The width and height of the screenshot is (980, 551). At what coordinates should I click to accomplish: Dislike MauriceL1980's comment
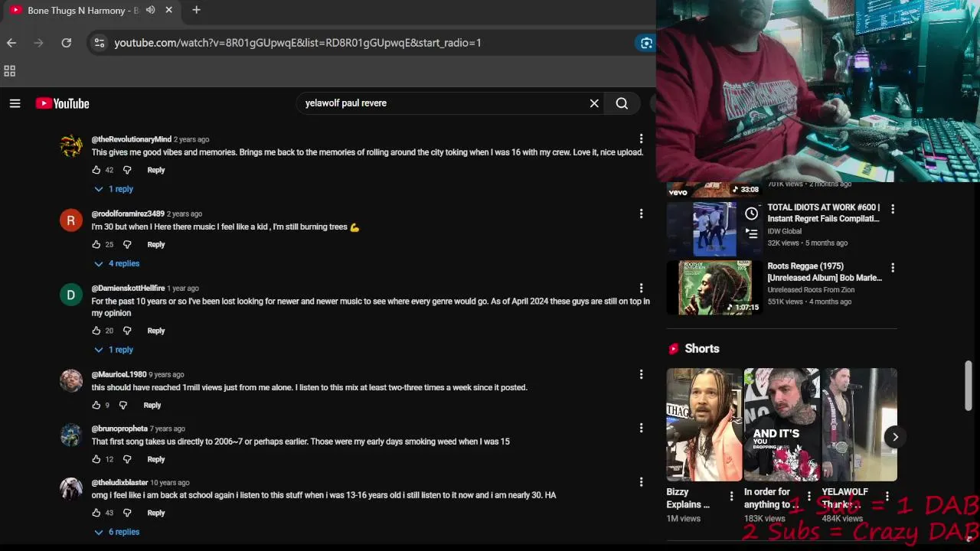[123, 405]
